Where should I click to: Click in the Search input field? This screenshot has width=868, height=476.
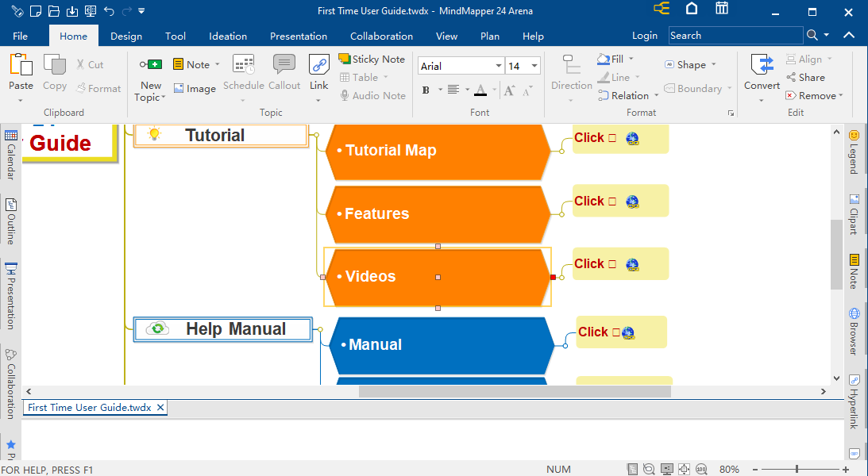pos(735,36)
